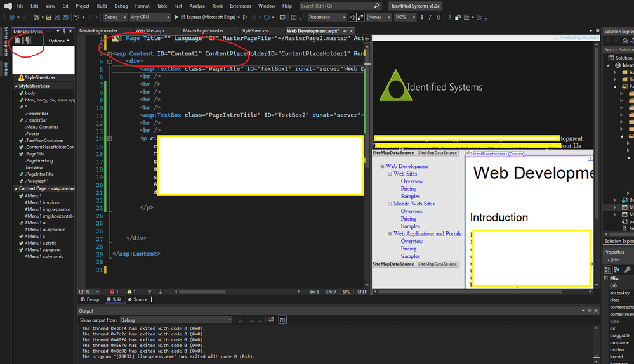This screenshot has width=634, height=364.
Task: Click the editor tab settings gear icon
Action: [597, 30]
